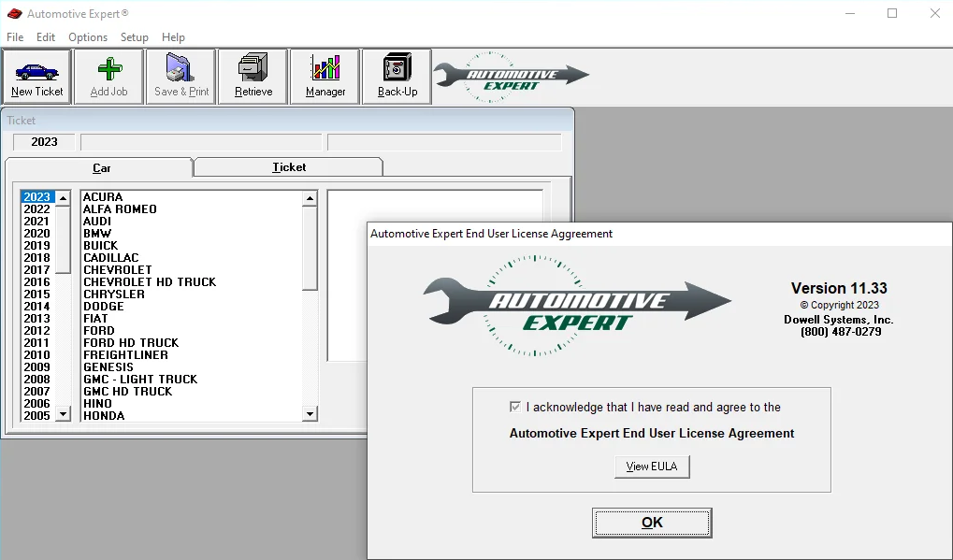This screenshot has height=560, width=953.
Task: Select year 2022 in the list
Action: [x=37, y=208]
